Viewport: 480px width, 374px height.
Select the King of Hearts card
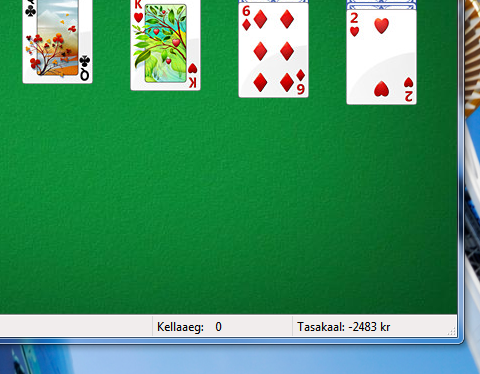(x=165, y=45)
